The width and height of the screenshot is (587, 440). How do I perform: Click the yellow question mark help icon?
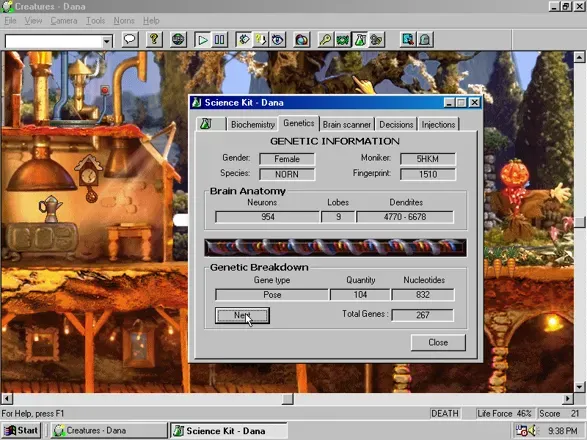154,40
